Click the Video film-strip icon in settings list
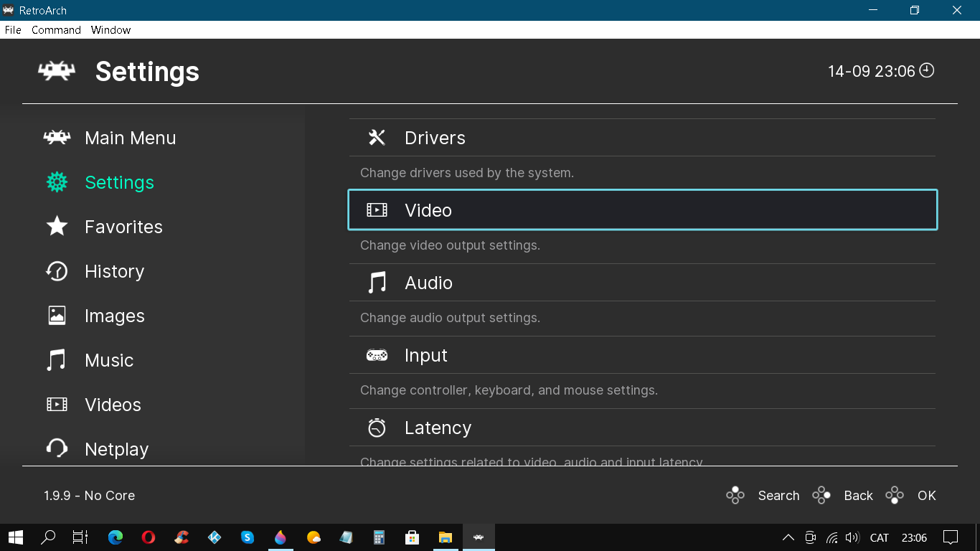Image resolution: width=980 pixels, height=551 pixels. pyautogui.click(x=377, y=210)
